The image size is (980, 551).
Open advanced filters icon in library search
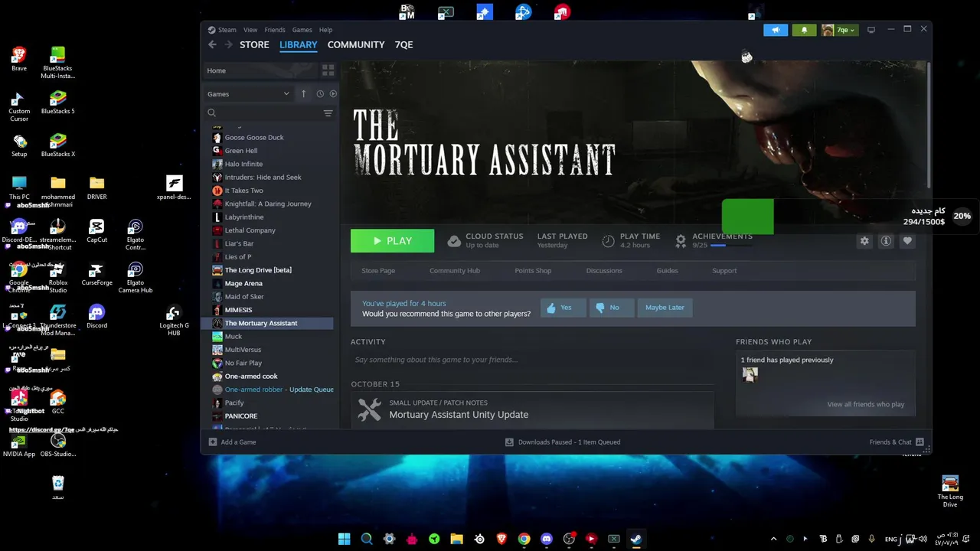point(328,113)
